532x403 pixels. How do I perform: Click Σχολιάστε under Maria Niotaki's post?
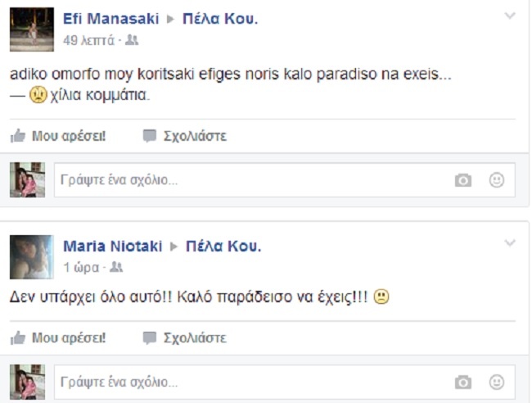point(195,337)
